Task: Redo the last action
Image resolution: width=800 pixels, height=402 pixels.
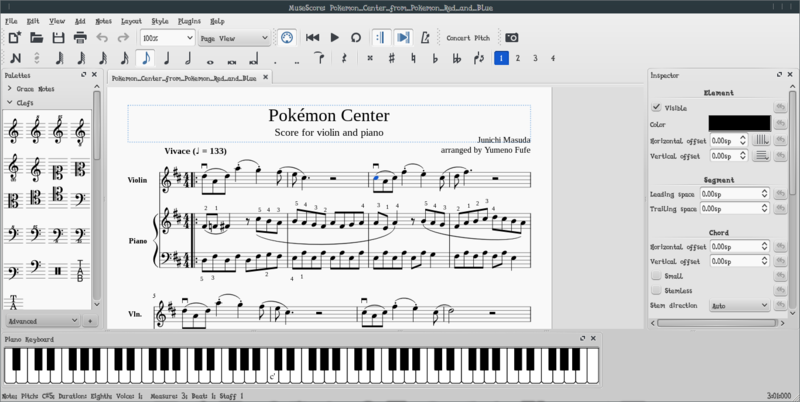Action: [123, 37]
